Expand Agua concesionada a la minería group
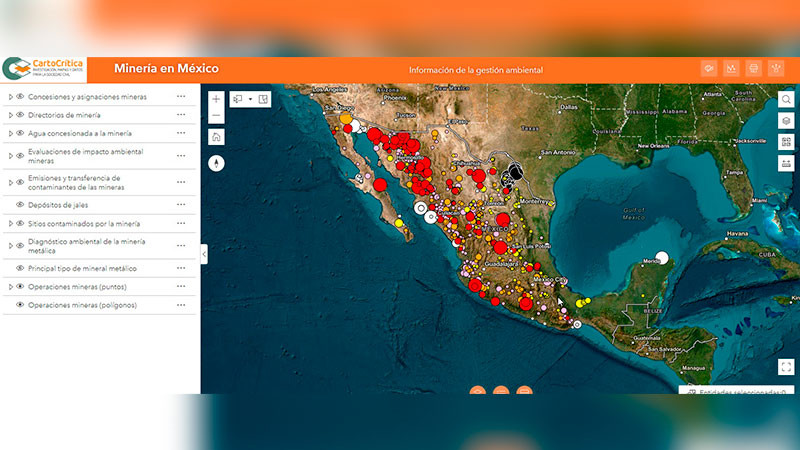This screenshot has width=800, height=450. point(10,133)
